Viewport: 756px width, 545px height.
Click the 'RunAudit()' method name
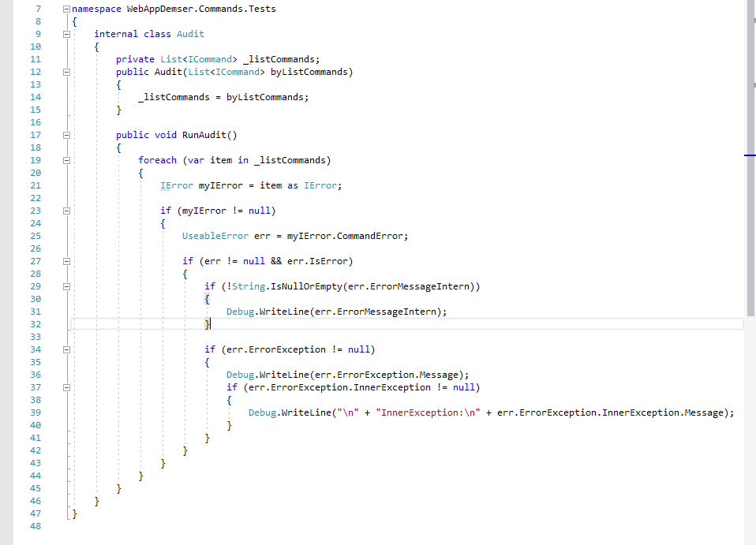point(210,135)
